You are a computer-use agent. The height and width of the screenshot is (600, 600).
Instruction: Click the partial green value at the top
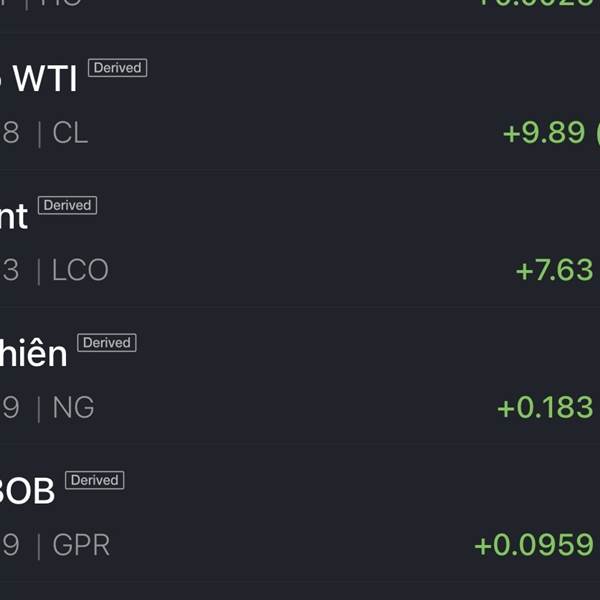pyautogui.click(x=539, y=3)
